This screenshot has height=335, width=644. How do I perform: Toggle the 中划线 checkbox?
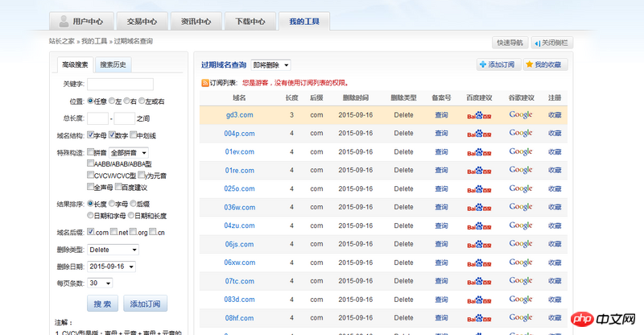point(133,136)
